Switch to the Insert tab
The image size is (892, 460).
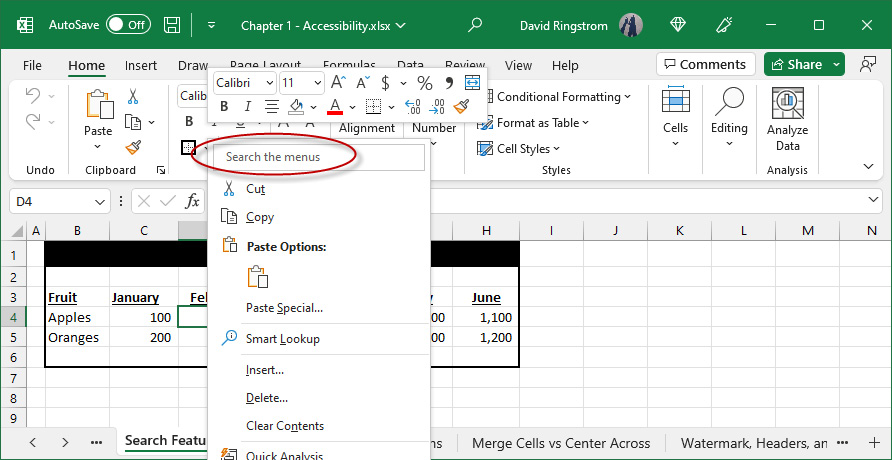(141, 65)
